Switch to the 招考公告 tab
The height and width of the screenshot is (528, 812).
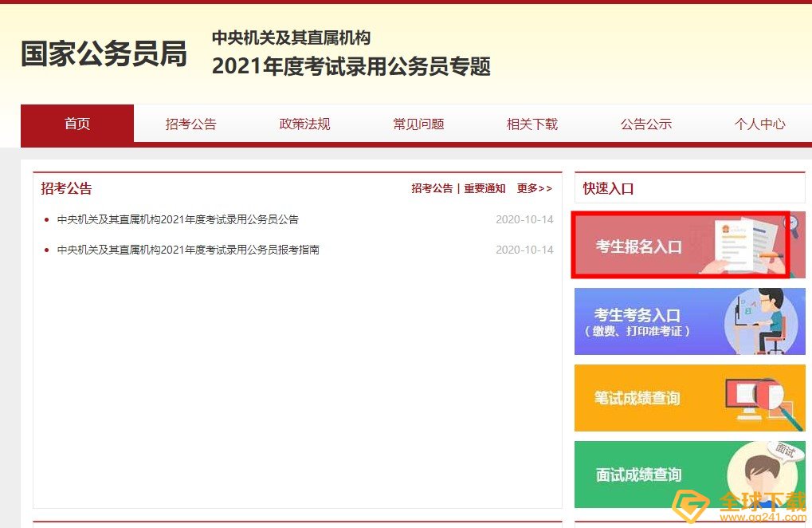click(190, 124)
